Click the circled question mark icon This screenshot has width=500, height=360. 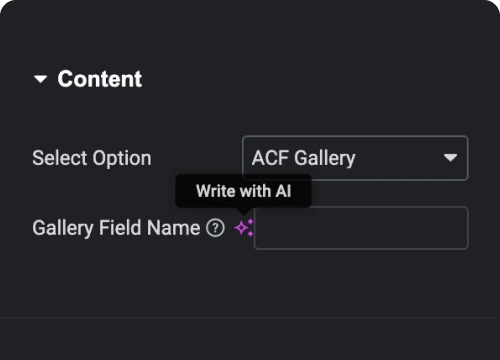click(x=215, y=228)
